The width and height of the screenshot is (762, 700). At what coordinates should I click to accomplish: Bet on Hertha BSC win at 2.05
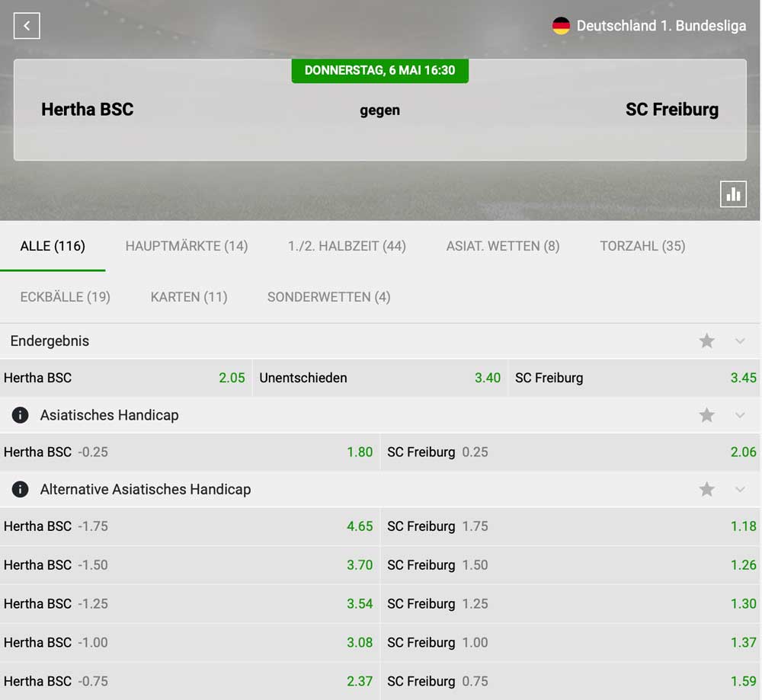126,378
